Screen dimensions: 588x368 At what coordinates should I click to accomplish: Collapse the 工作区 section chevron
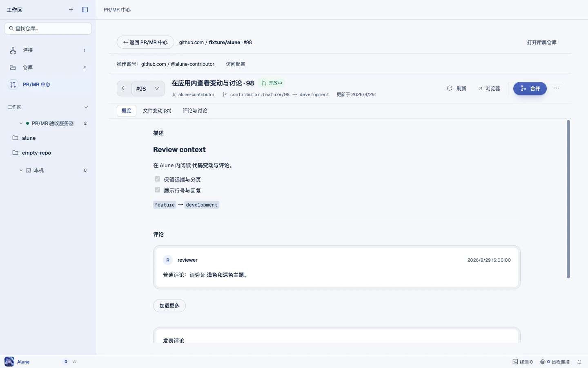86,107
